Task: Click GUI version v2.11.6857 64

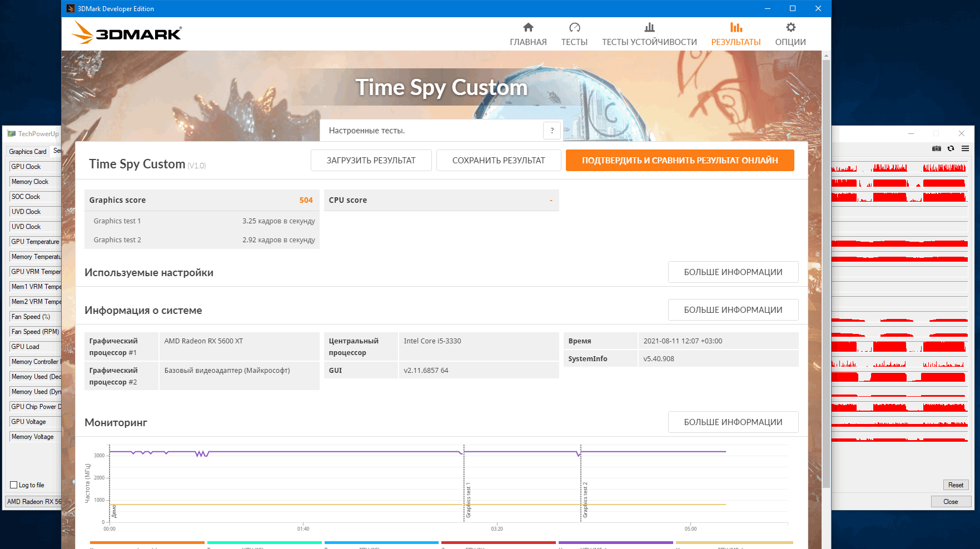Action: pyautogui.click(x=426, y=370)
